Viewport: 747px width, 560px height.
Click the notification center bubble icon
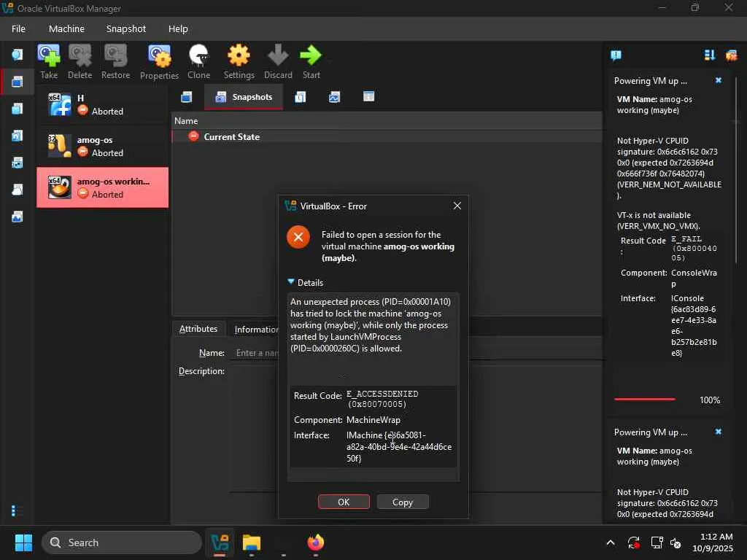click(x=616, y=55)
